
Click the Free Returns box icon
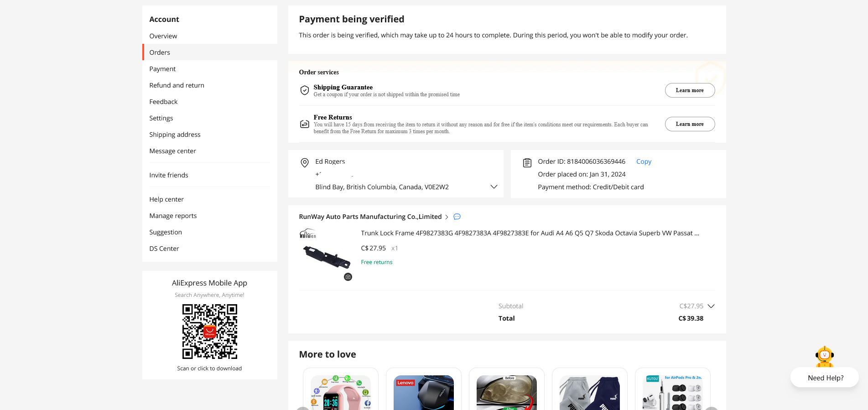tap(305, 124)
